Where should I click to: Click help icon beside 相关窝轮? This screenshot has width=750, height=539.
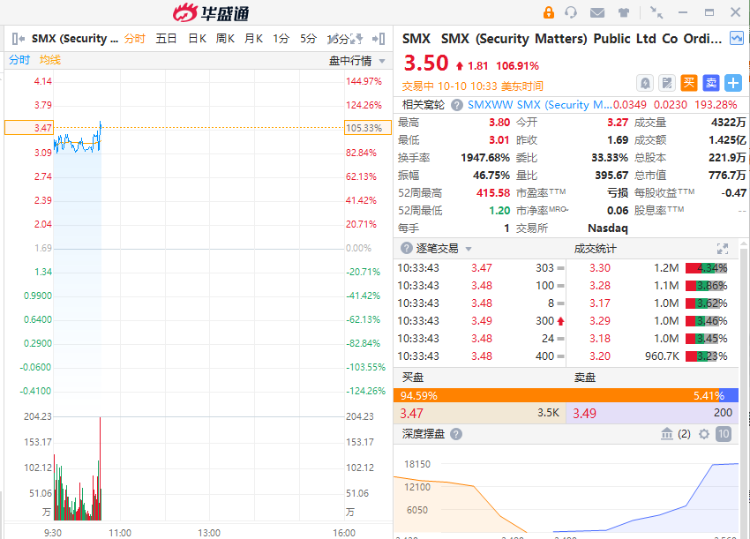(x=457, y=105)
